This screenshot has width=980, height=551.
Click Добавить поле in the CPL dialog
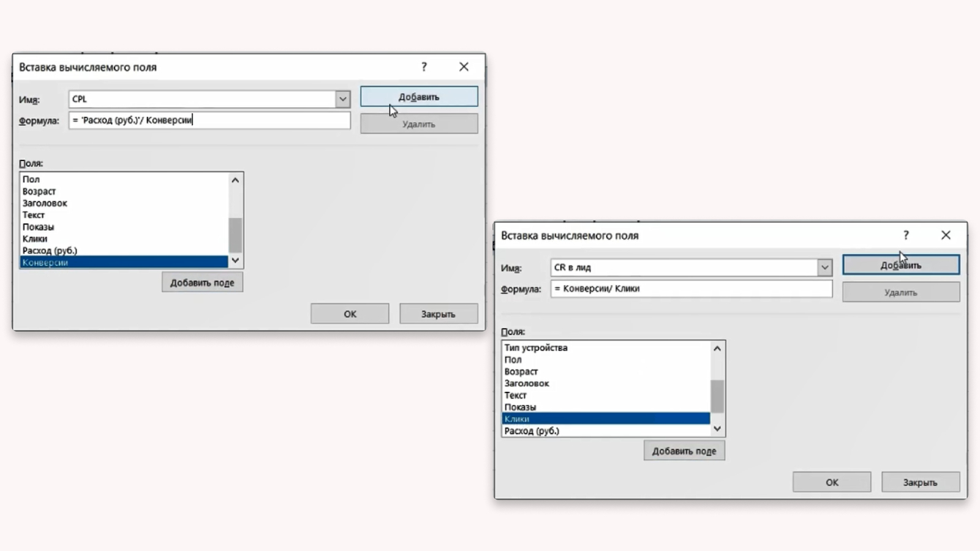202,282
